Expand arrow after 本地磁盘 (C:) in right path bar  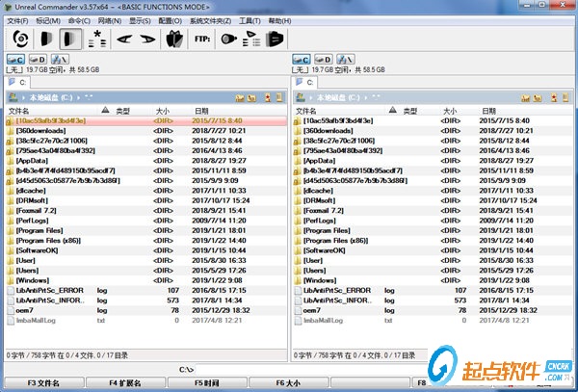pos(366,98)
